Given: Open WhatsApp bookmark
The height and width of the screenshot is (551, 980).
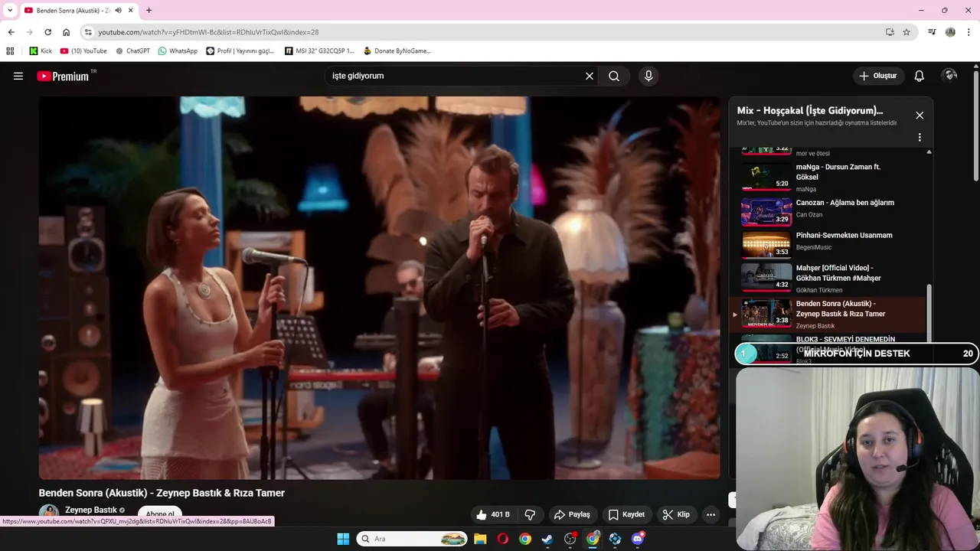Looking at the screenshot, I should tap(178, 51).
